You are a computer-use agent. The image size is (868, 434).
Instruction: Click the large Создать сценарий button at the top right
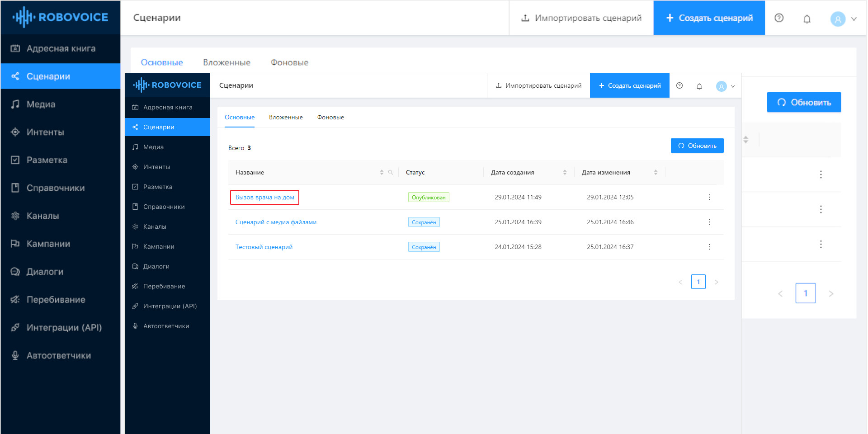point(709,18)
